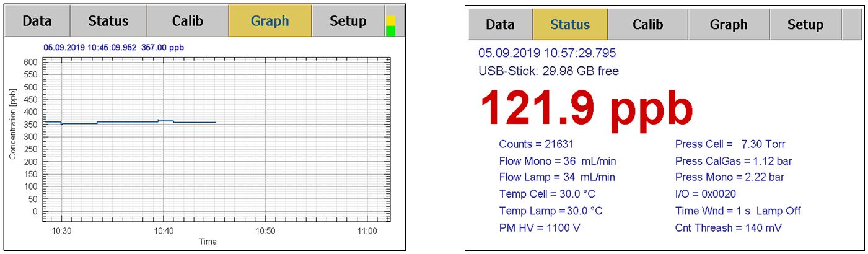Click the large 121.9 ppb reading

[x=586, y=108]
